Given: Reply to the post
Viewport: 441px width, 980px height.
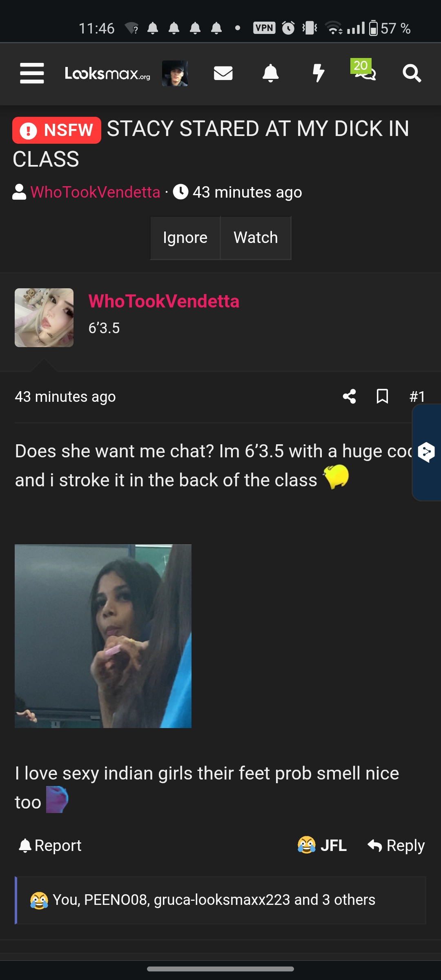Looking at the screenshot, I should 396,845.
